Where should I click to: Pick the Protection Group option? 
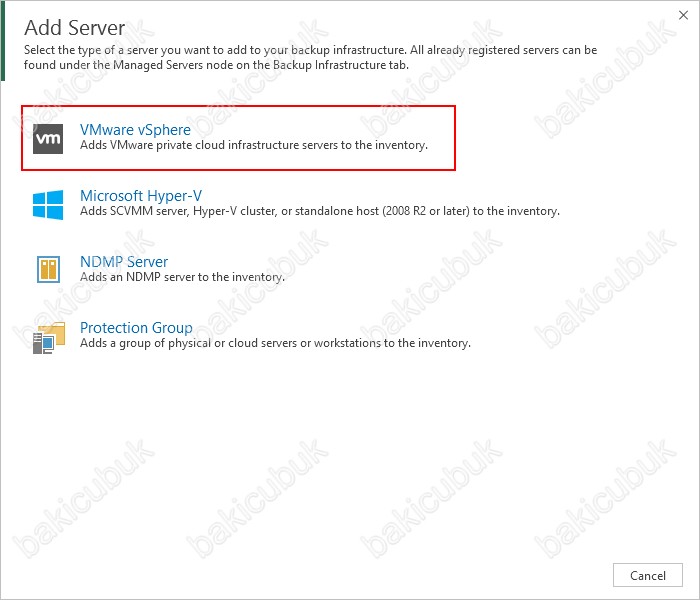point(136,328)
